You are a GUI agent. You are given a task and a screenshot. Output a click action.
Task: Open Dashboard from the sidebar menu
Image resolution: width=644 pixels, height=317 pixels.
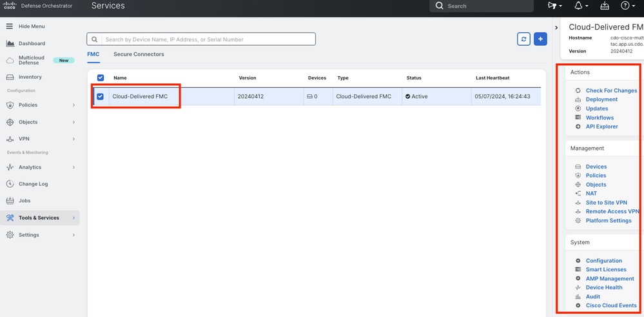[x=32, y=43]
